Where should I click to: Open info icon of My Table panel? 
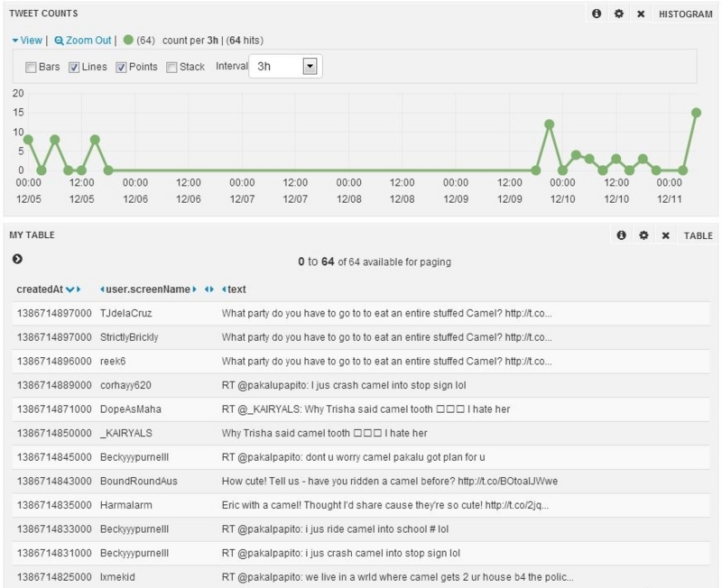621,235
